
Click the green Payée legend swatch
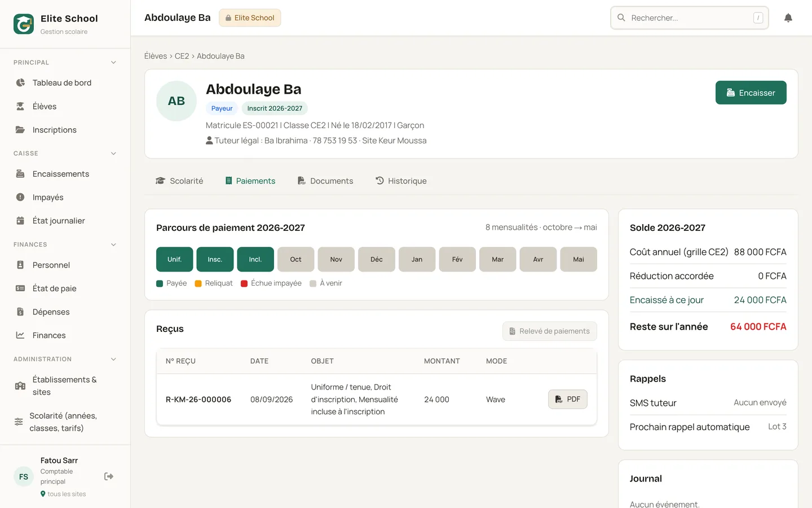[160, 283]
